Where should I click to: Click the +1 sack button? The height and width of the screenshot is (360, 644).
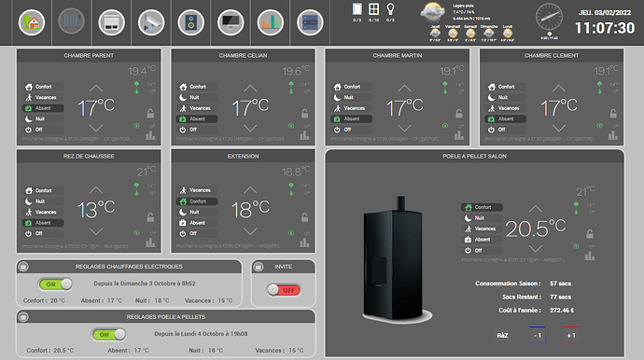(571, 335)
